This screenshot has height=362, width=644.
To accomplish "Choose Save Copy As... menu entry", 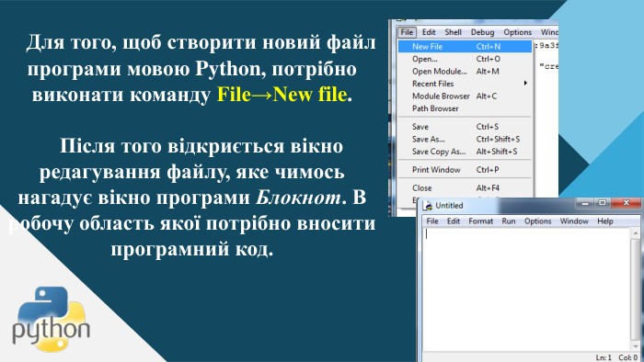I will coord(465,152).
